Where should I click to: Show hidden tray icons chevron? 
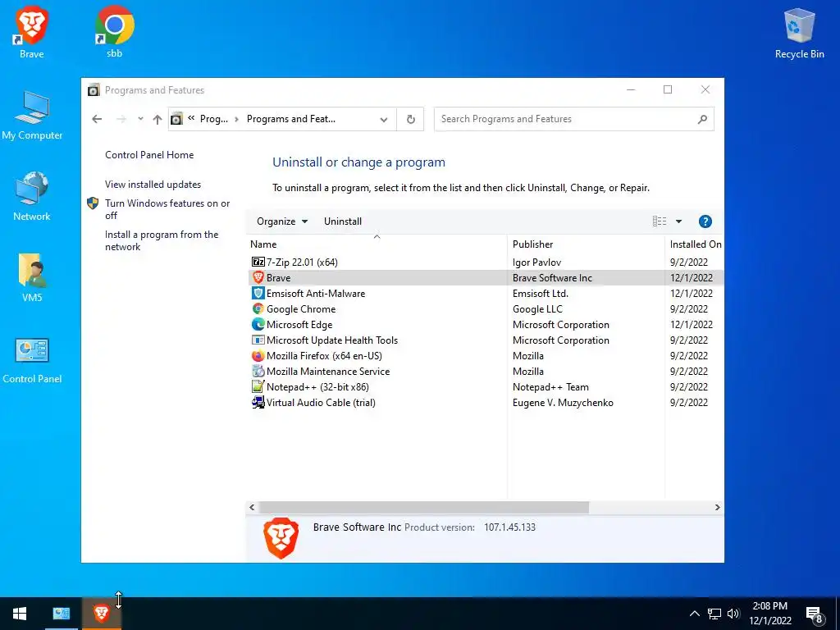tap(694, 614)
